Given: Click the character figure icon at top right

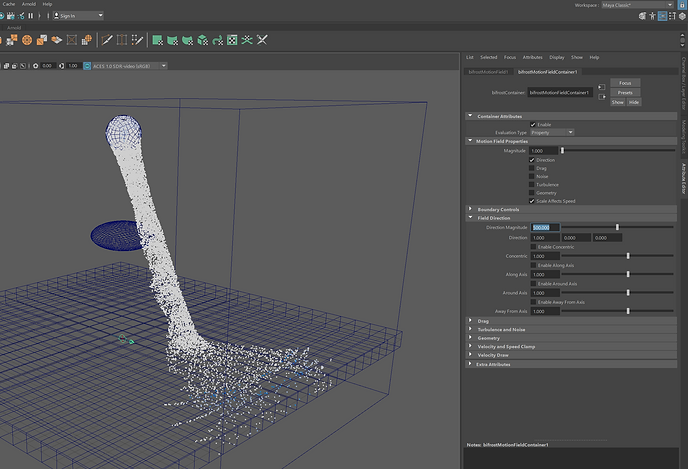Looking at the screenshot, I should click(652, 16).
